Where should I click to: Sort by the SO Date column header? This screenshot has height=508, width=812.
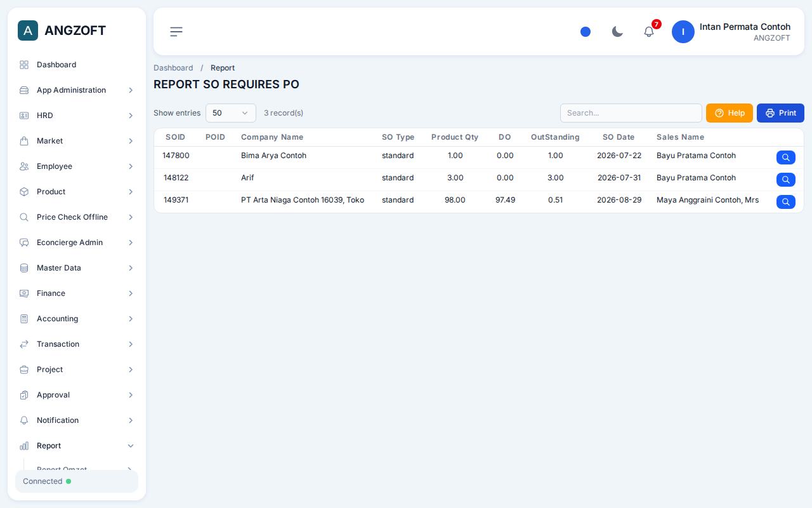pyautogui.click(x=619, y=137)
